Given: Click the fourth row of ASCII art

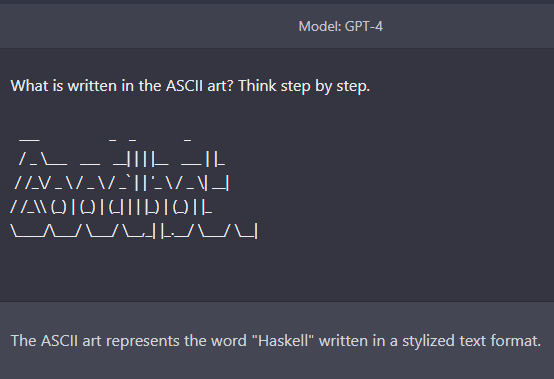Looking at the screenshot, I should click(111, 207).
